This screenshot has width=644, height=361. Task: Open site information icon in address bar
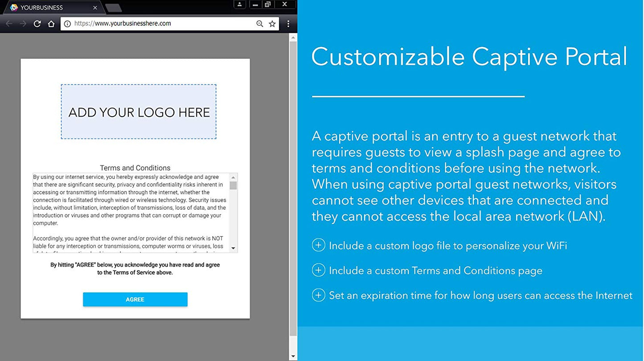67,24
